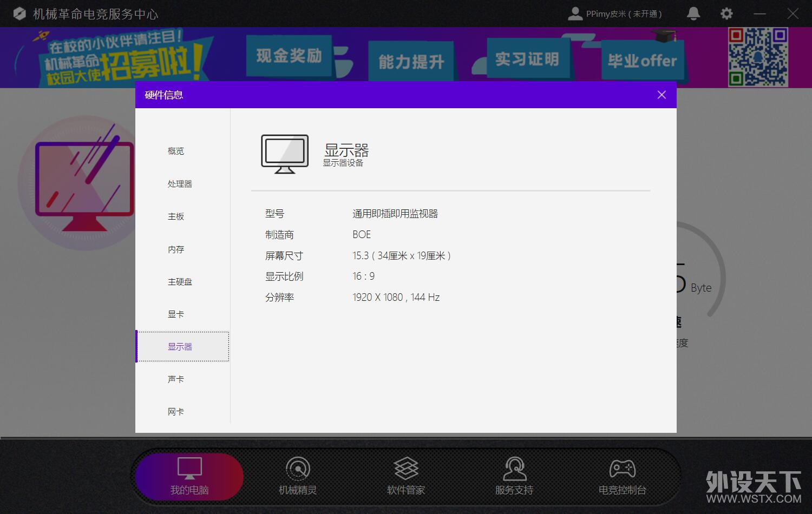The image size is (812, 514).
Task: Click the 我的电脑 monitor icon
Action: click(189, 469)
